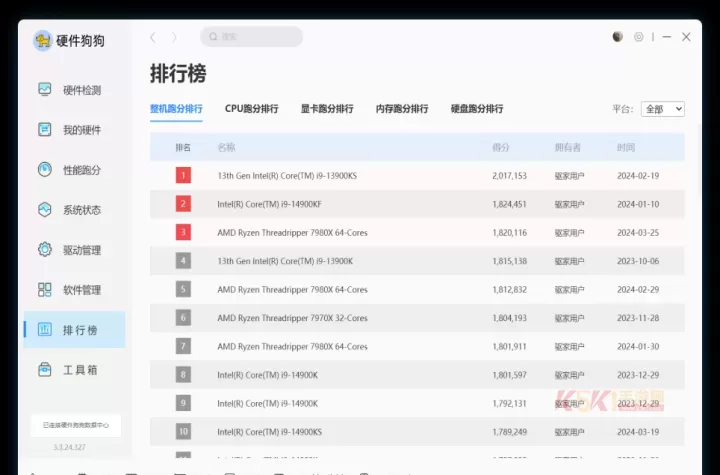Click rank 3 red badge

pyautogui.click(x=183, y=232)
